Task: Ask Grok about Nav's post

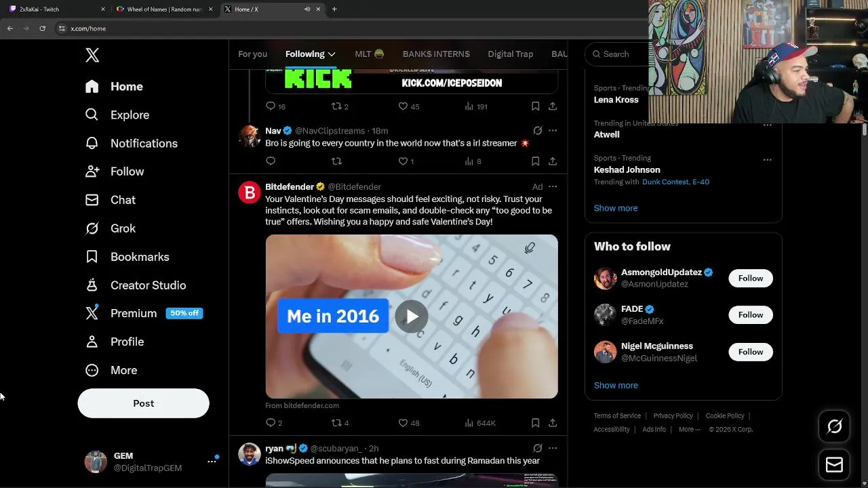Action: click(x=537, y=131)
